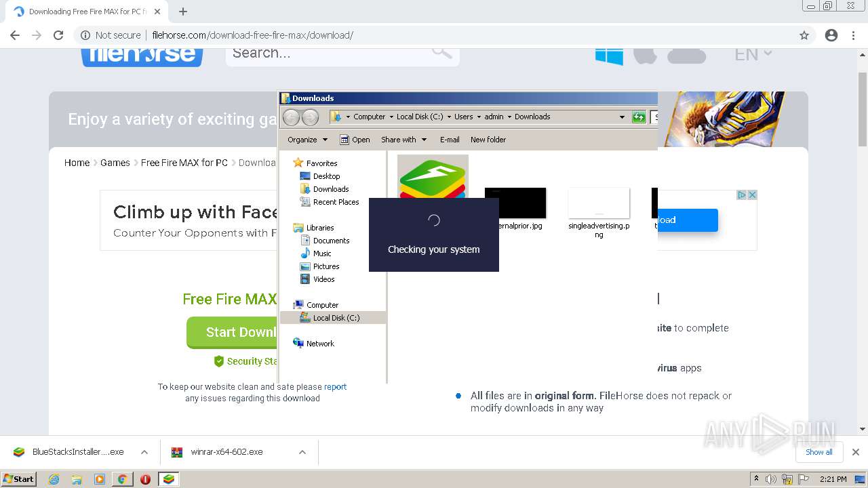
Task: Select Music library
Action: click(x=316, y=253)
